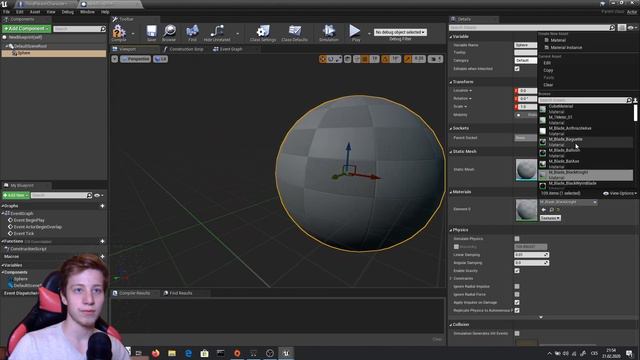Click Clear in the current asset menu
Image resolution: width=640 pixels, height=360 pixels.
tap(548, 85)
